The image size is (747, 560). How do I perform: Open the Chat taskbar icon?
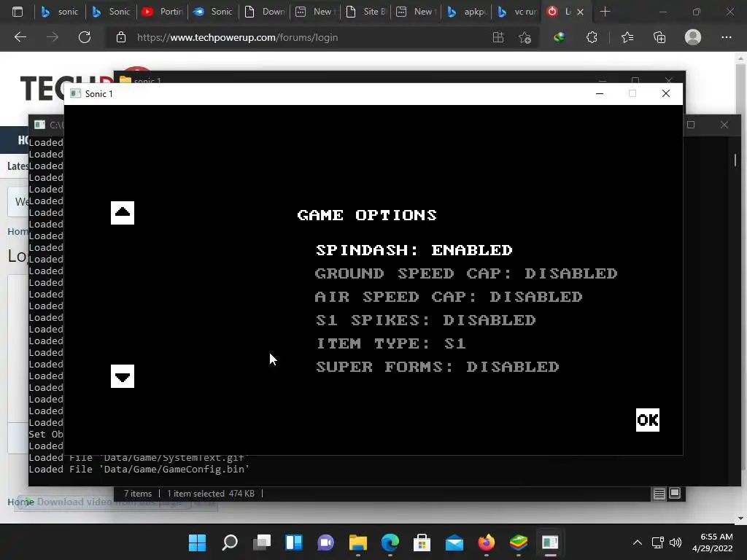click(x=326, y=542)
